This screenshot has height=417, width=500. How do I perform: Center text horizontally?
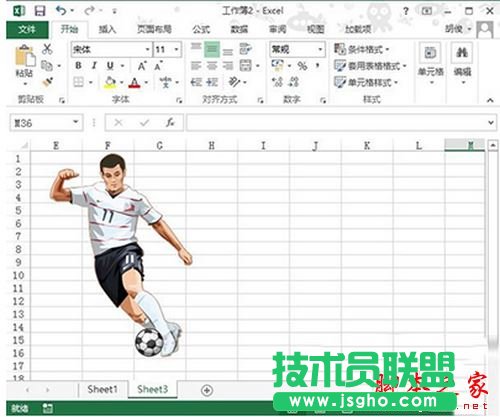pyautogui.click(x=212, y=66)
